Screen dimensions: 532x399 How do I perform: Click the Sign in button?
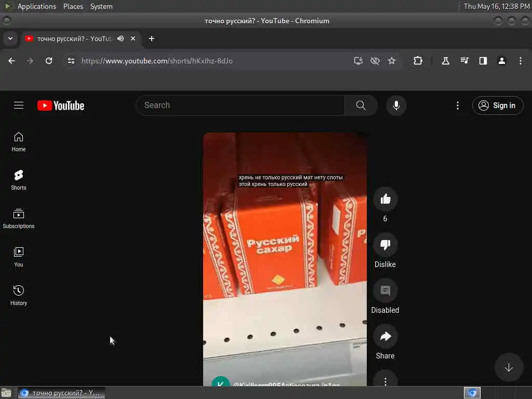pos(497,105)
